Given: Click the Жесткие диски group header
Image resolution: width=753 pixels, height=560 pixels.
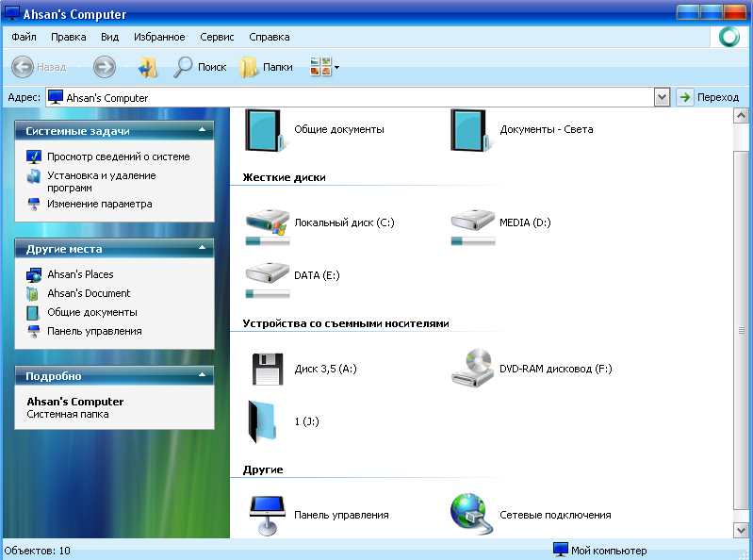Looking at the screenshot, I should [284, 177].
